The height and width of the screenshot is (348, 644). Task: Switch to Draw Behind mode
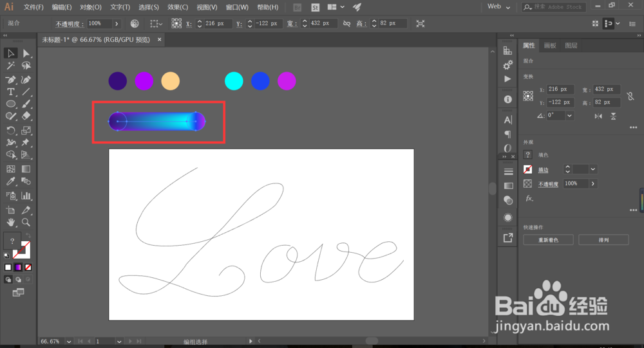[x=18, y=279]
